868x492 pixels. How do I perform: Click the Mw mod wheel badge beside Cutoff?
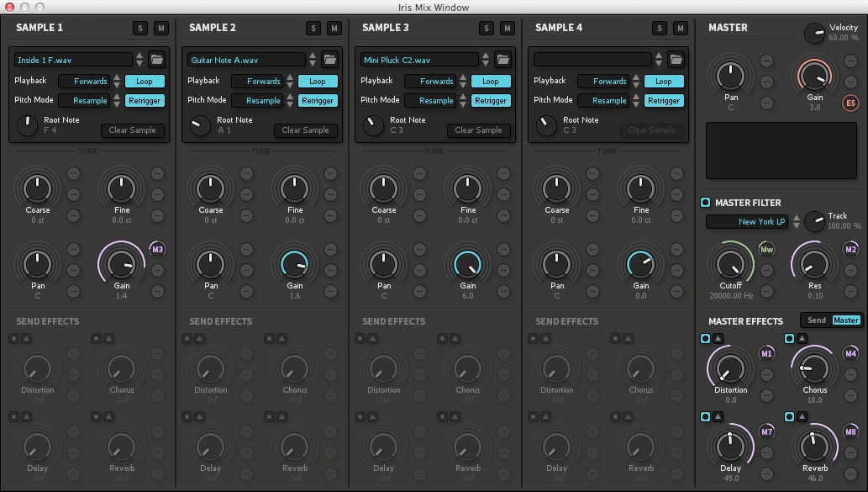coord(766,249)
